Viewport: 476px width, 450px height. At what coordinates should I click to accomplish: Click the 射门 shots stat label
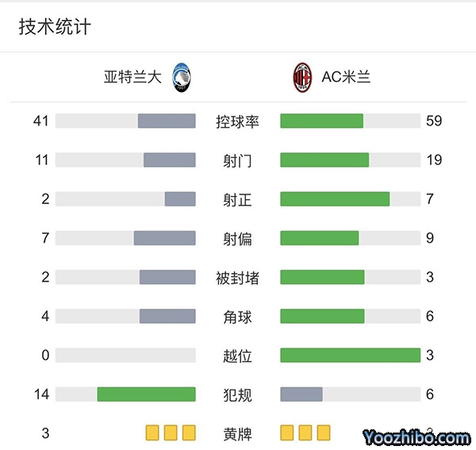pyautogui.click(x=237, y=160)
